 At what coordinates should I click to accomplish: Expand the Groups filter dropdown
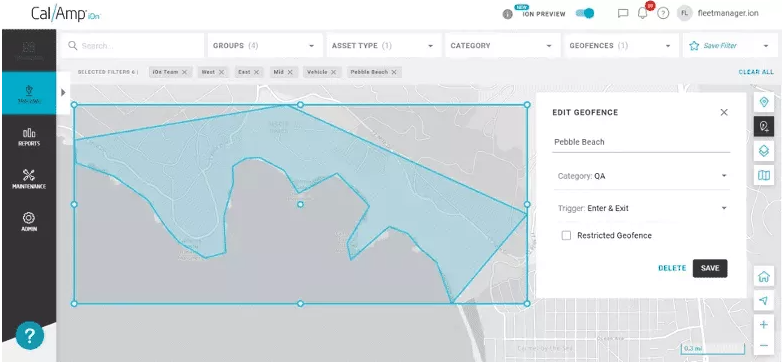264,46
